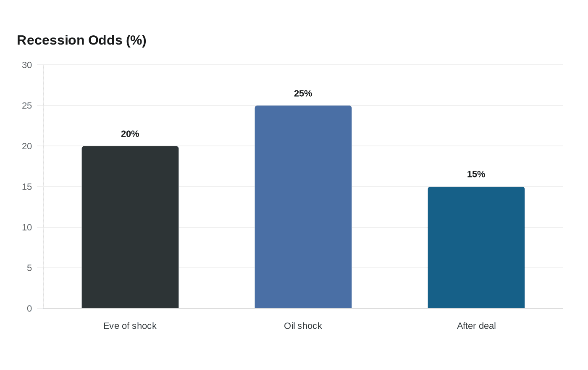
Task: Click the y-axis tick label 25
Action: [x=27, y=106]
